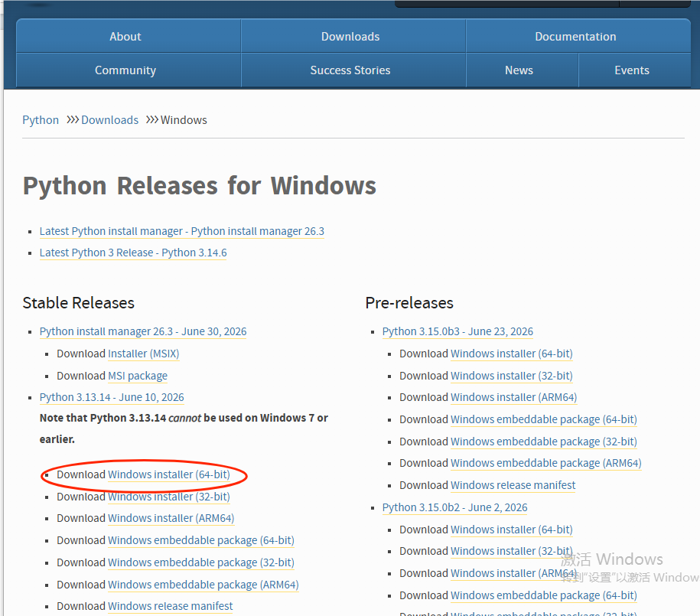
Task: Open Python 3.15.0b2 June 2 pre-release
Action: coord(455,507)
